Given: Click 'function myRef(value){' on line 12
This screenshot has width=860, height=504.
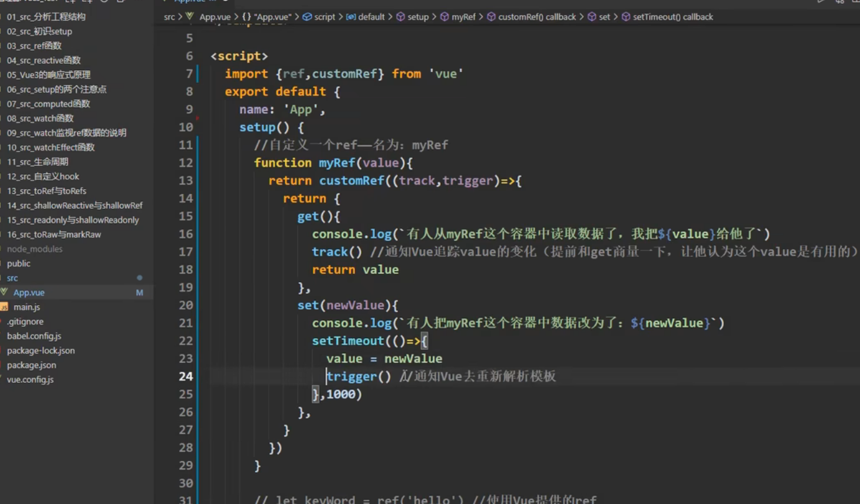Looking at the screenshot, I should point(334,163).
